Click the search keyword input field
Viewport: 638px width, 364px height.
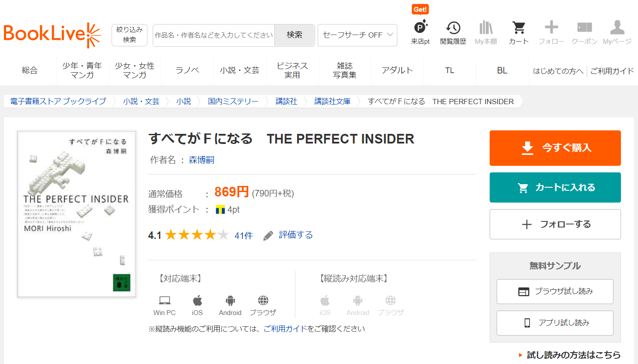[214, 35]
